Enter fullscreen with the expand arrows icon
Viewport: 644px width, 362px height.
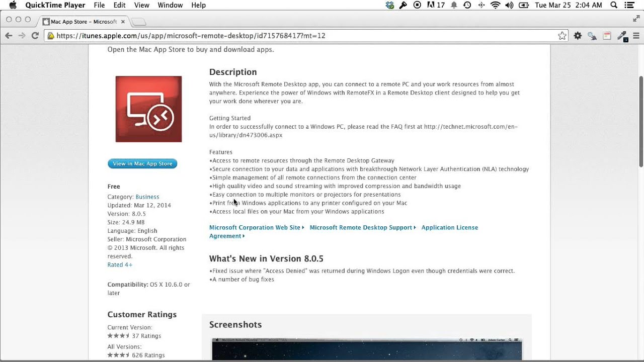tap(636, 19)
